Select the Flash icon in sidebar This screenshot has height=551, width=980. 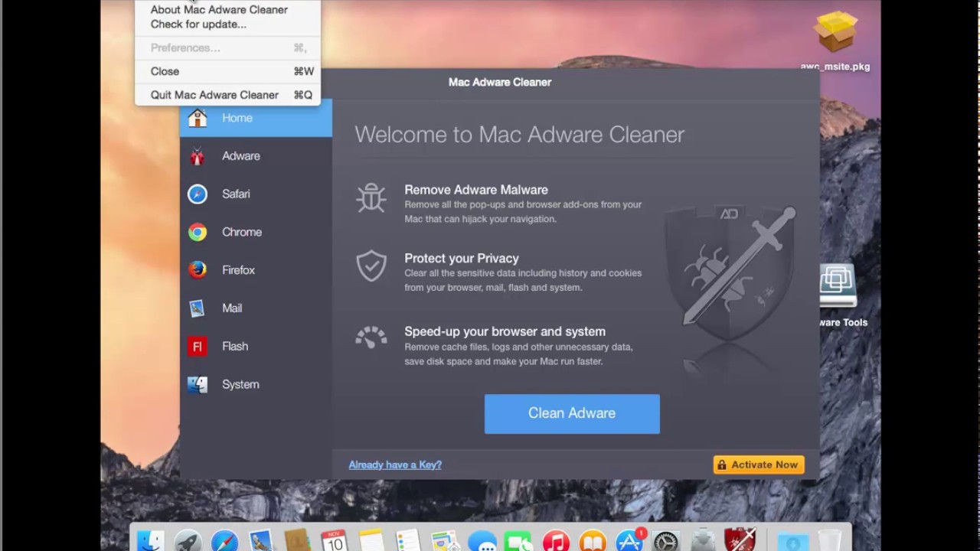(198, 347)
